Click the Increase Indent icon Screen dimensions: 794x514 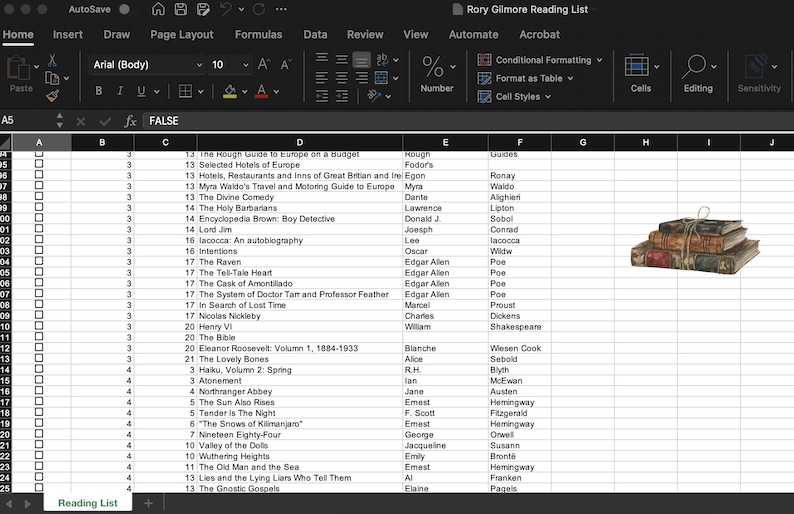point(342,96)
